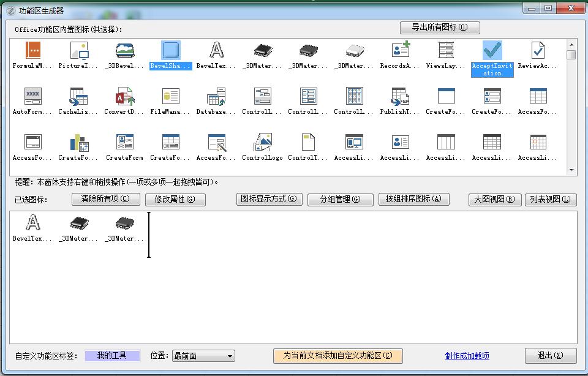The width and height of the screenshot is (588, 376).
Task: Click the PublishT... table publish icon
Action: [401, 97]
